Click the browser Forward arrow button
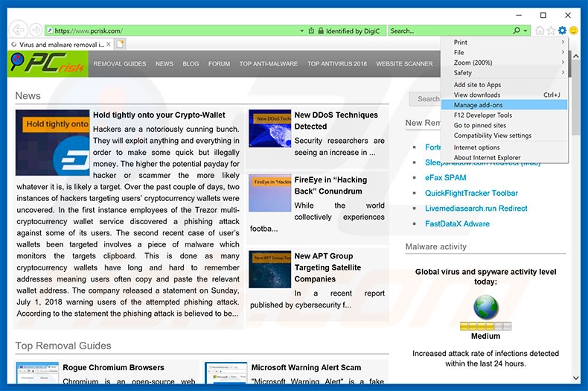588x391 pixels. (34, 31)
